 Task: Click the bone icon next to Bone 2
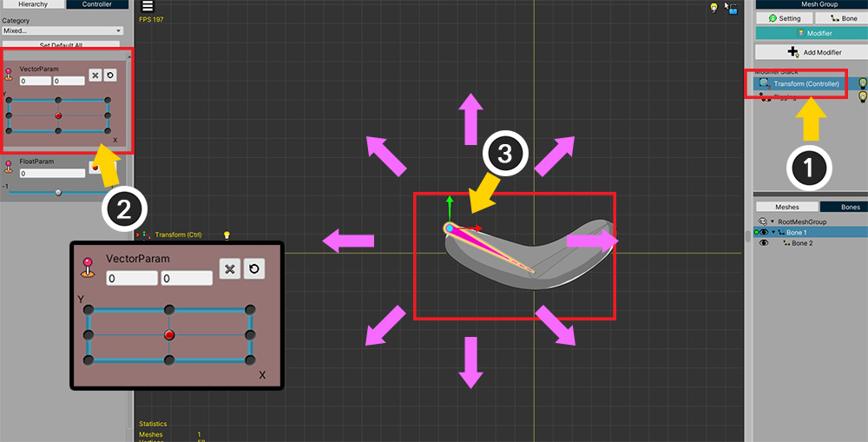coord(786,243)
